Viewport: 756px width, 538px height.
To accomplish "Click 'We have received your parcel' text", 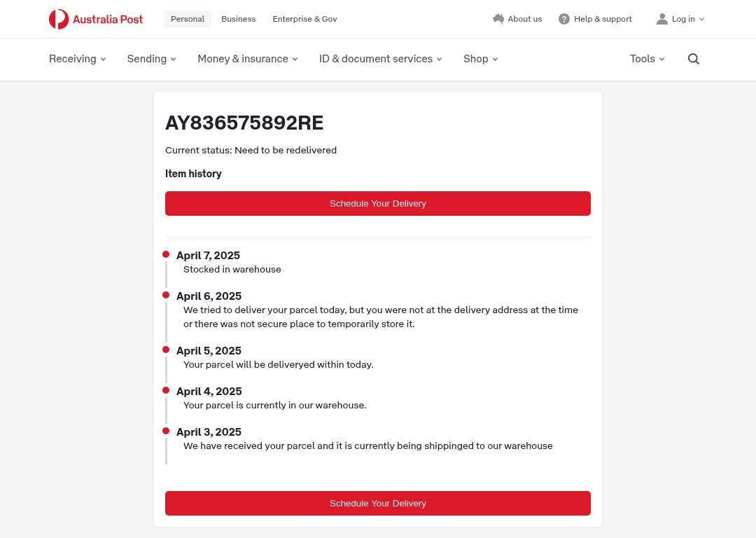I will 368,446.
